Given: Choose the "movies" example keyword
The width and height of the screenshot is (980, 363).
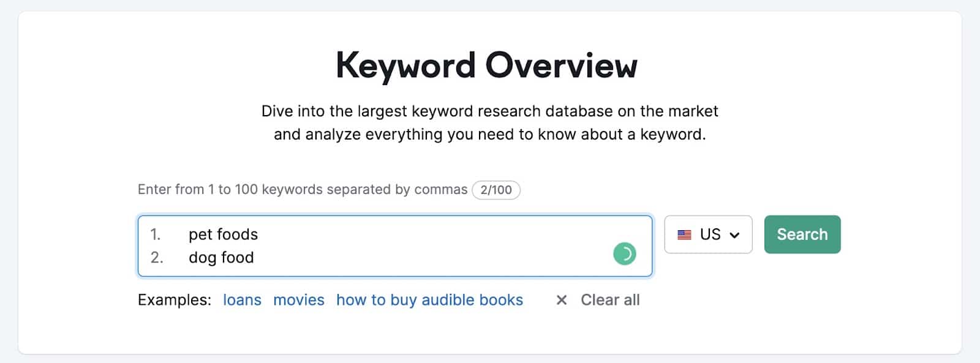Looking at the screenshot, I should coord(299,300).
